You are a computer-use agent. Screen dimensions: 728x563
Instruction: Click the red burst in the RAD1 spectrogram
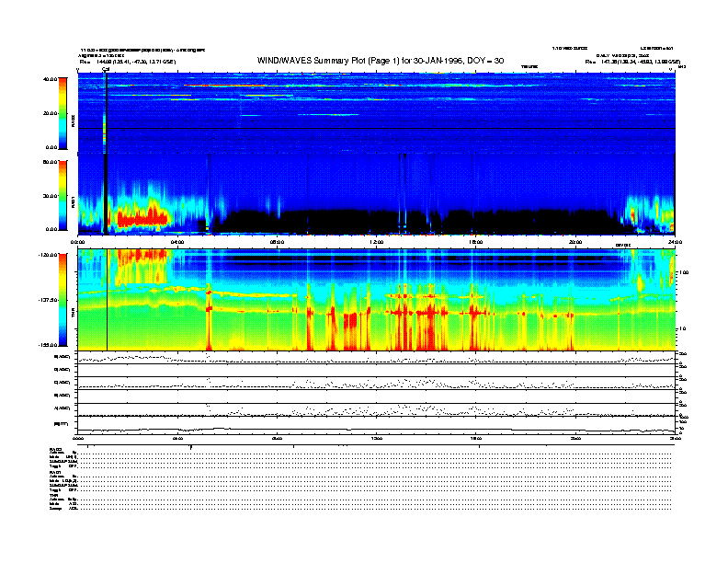142,218
